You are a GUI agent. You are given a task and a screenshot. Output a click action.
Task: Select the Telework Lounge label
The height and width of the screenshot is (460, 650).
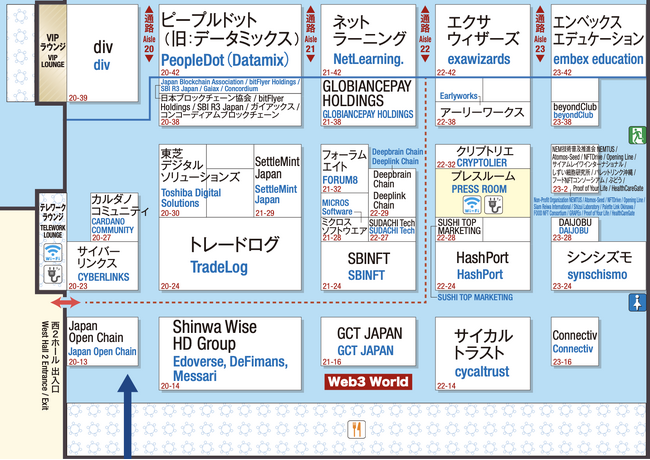pos(53,220)
